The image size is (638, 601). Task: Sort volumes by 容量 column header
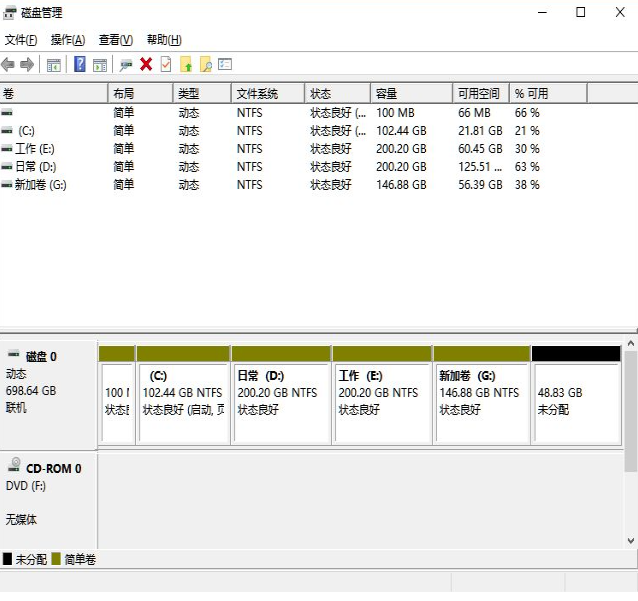(410, 93)
